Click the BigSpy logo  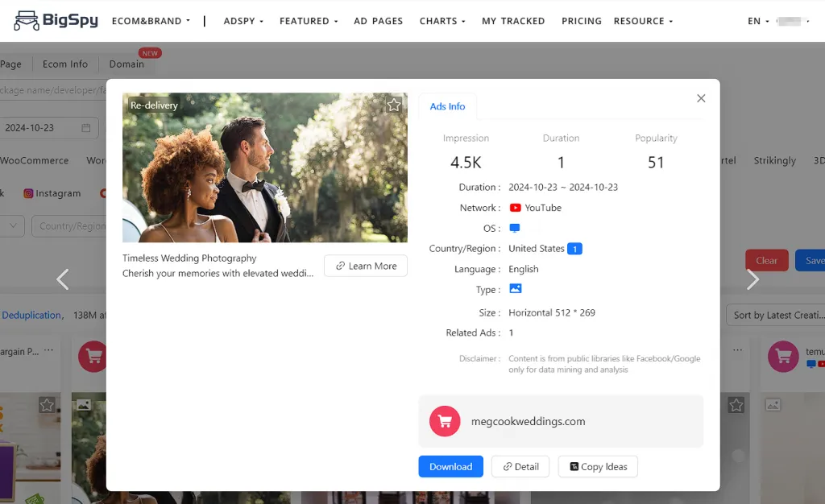tap(56, 20)
